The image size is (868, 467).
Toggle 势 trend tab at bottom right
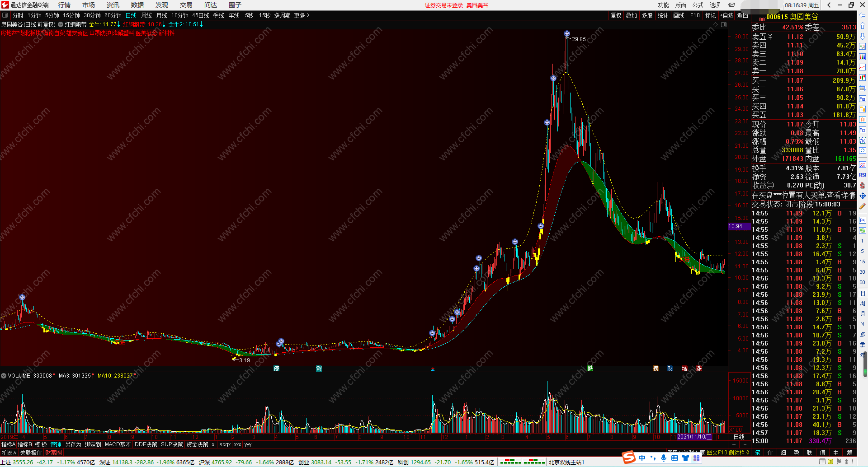pos(797,452)
